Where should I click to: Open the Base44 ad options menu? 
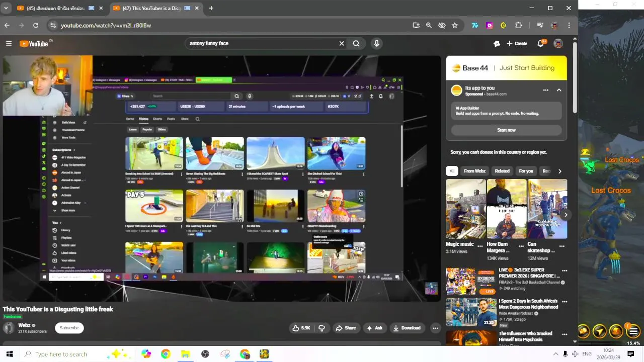[x=545, y=90]
